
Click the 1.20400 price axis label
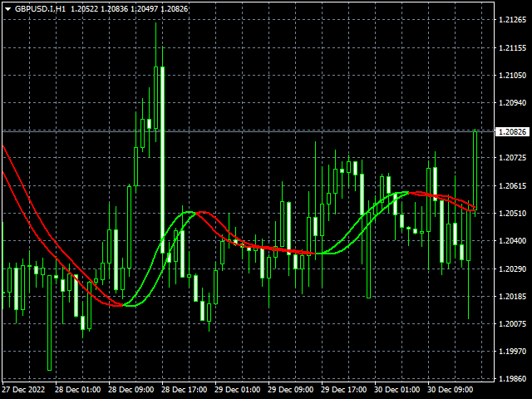(513, 240)
